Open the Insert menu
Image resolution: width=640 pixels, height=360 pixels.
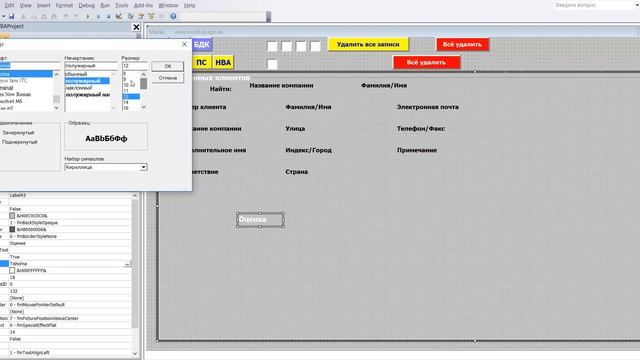click(x=44, y=5)
